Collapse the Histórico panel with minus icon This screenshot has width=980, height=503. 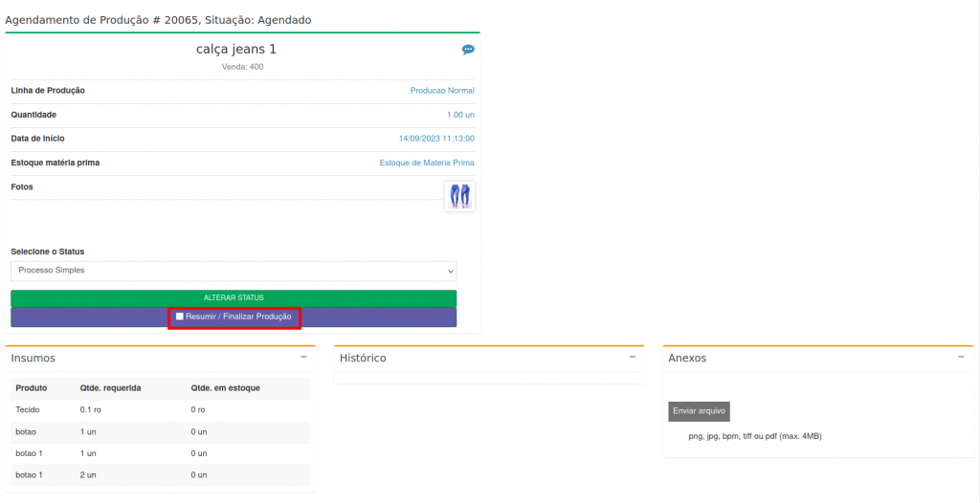pyautogui.click(x=632, y=357)
